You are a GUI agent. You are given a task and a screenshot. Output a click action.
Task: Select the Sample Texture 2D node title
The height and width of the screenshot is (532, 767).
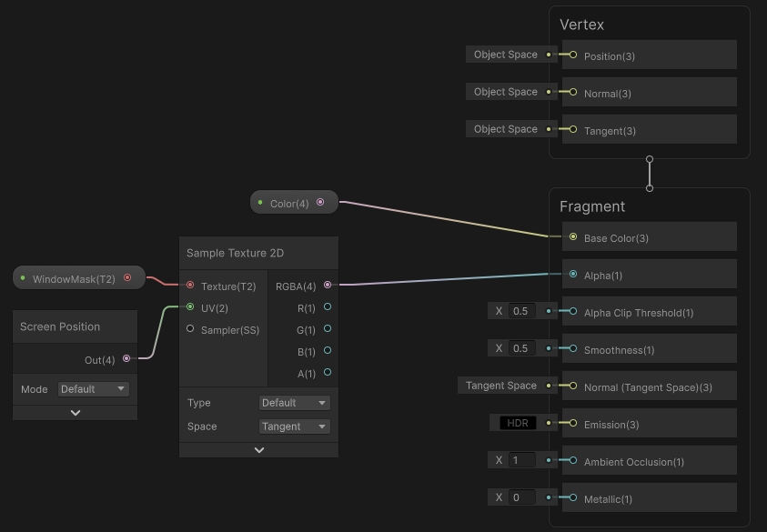235,253
